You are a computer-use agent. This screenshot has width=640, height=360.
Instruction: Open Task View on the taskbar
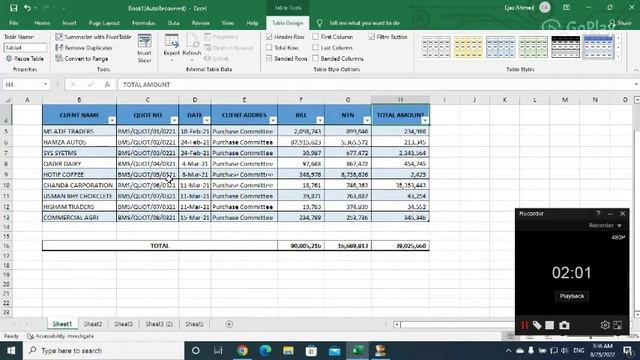click(218, 351)
